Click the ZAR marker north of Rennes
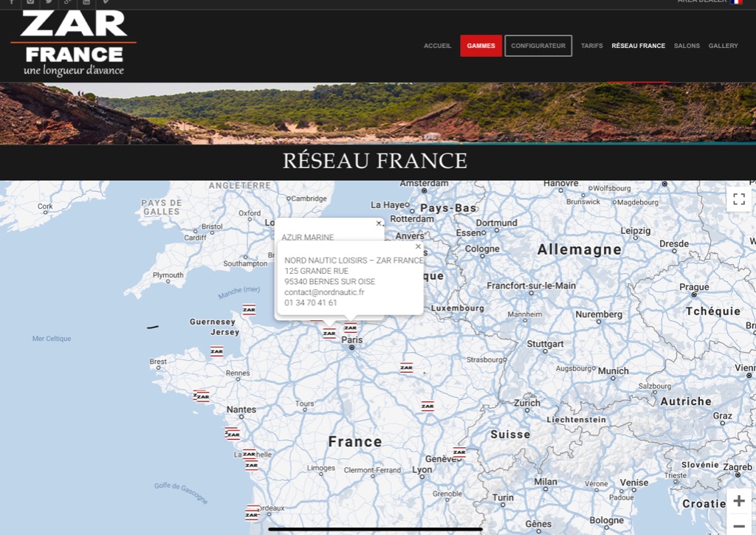 tap(216, 351)
